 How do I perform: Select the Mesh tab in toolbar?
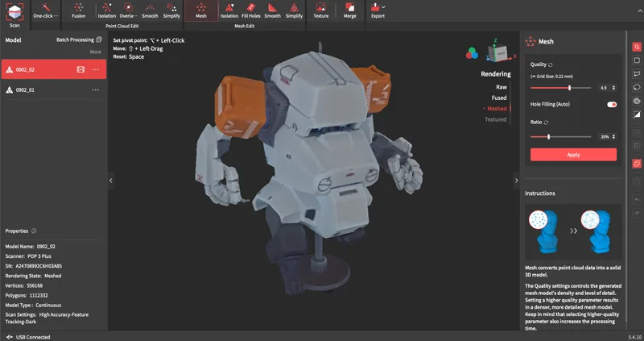(x=201, y=10)
